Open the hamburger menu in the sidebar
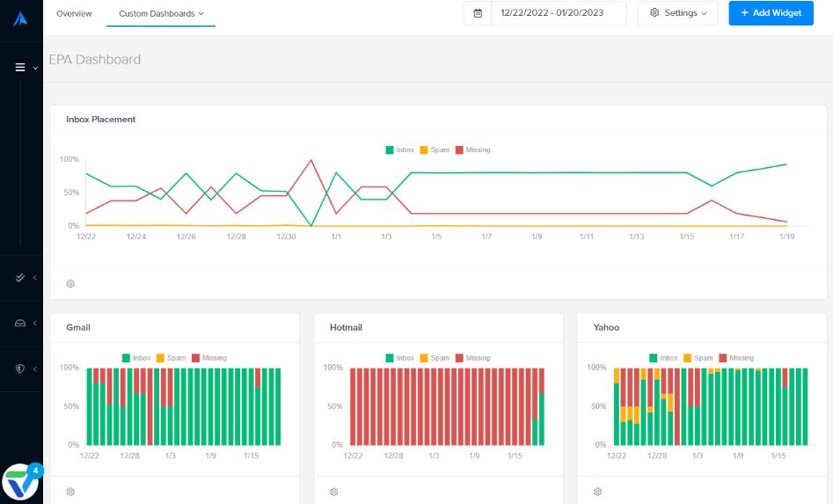 pyautogui.click(x=20, y=67)
